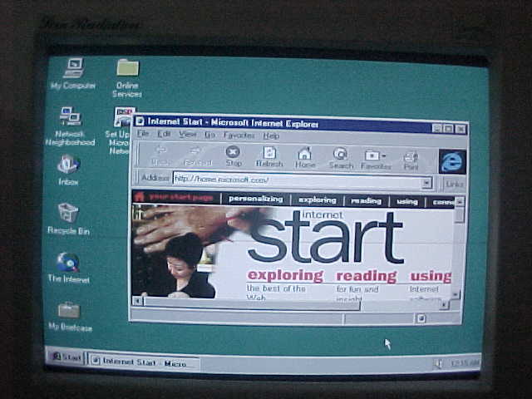Click the system tray volume icon
Image resolution: width=532 pixels, height=399 pixels.
(438, 364)
